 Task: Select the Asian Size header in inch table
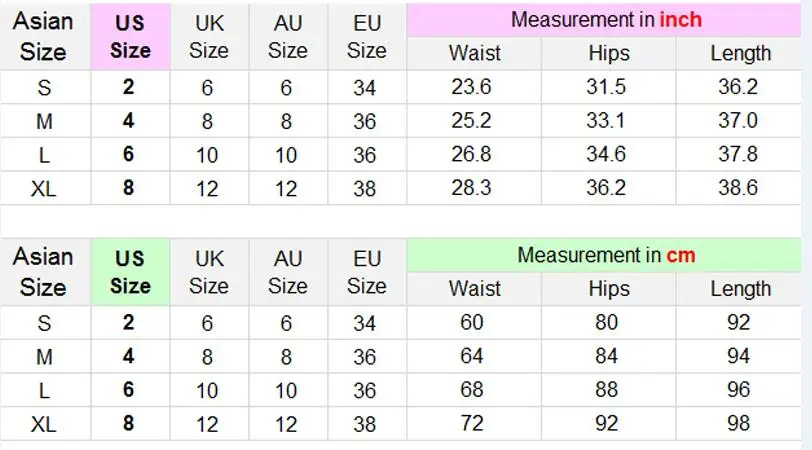44,37
